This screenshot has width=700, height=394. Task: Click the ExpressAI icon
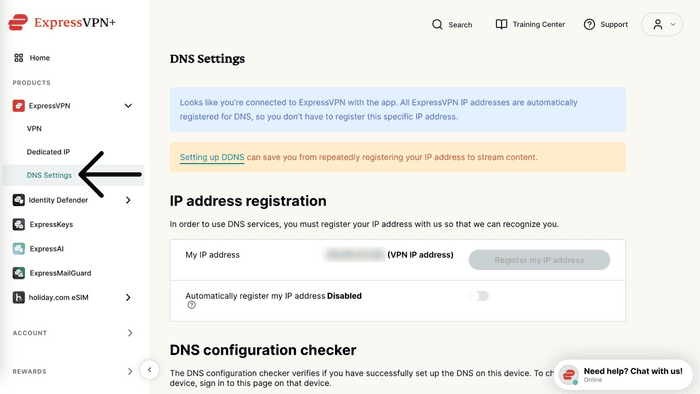click(18, 249)
